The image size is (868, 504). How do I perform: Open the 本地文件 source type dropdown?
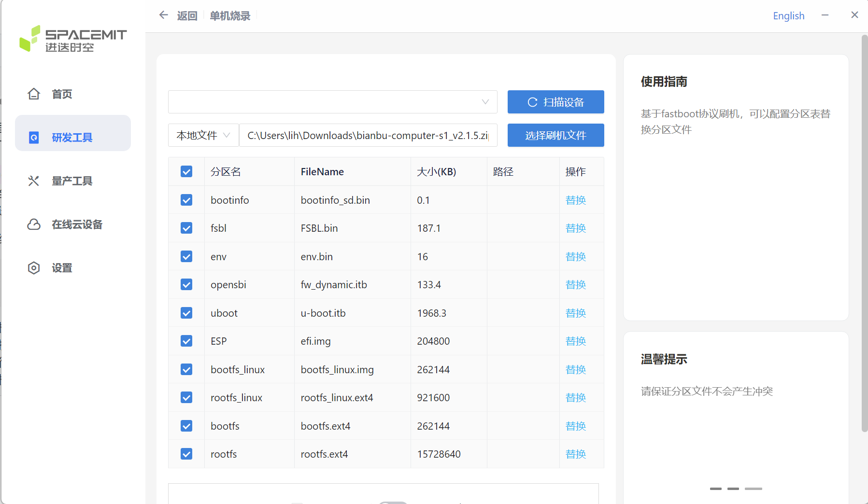point(203,135)
